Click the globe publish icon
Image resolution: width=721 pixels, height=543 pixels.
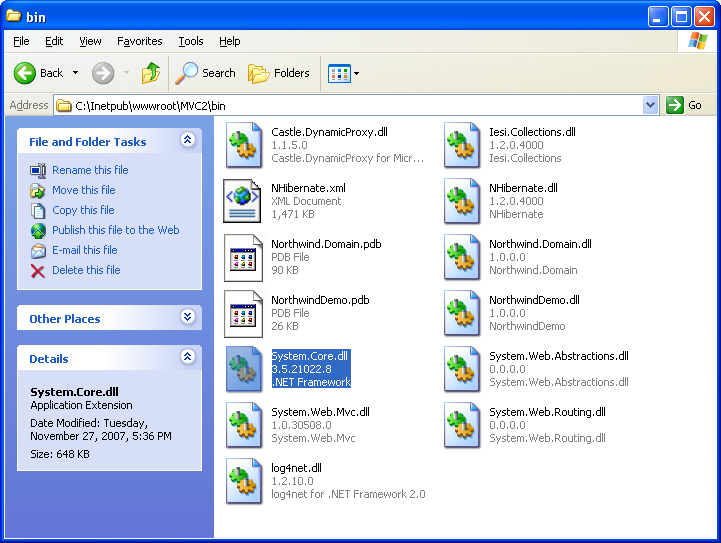pos(38,231)
